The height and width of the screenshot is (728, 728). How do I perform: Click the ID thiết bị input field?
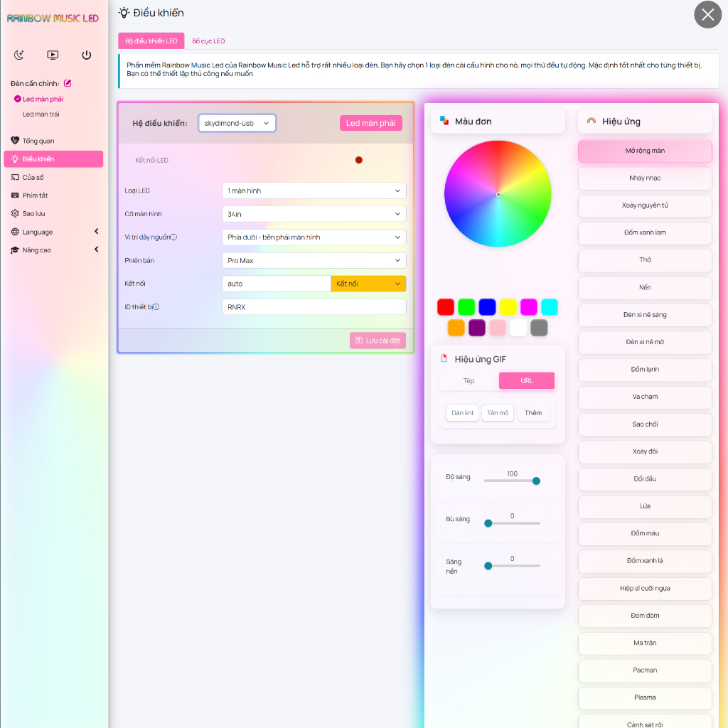(x=314, y=307)
